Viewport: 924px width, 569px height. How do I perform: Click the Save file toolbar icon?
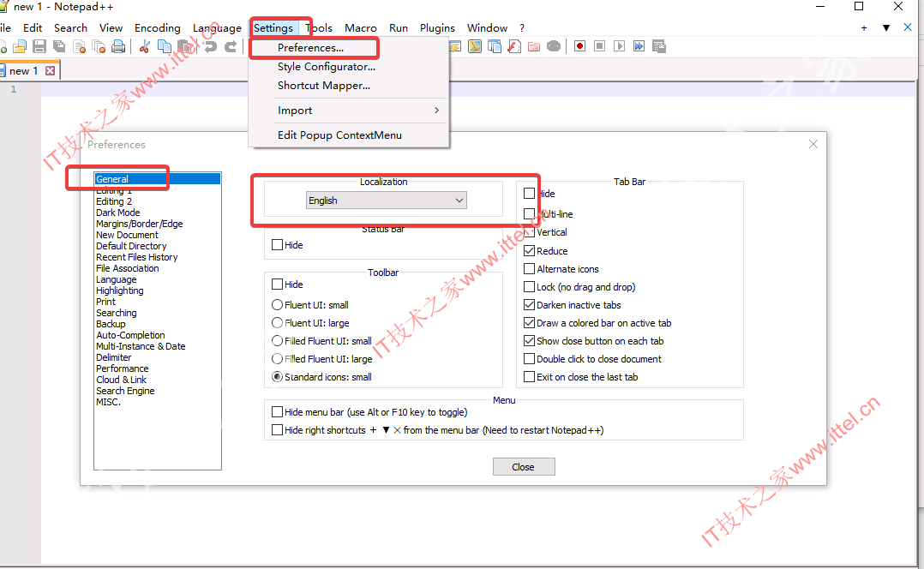point(39,46)
